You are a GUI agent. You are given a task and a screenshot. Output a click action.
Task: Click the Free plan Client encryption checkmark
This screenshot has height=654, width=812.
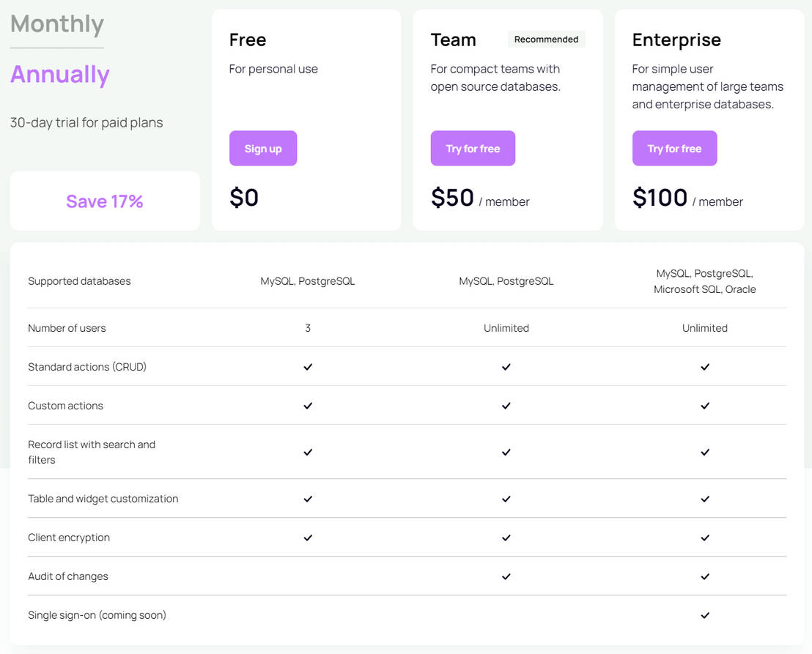(x=308, y=537)
